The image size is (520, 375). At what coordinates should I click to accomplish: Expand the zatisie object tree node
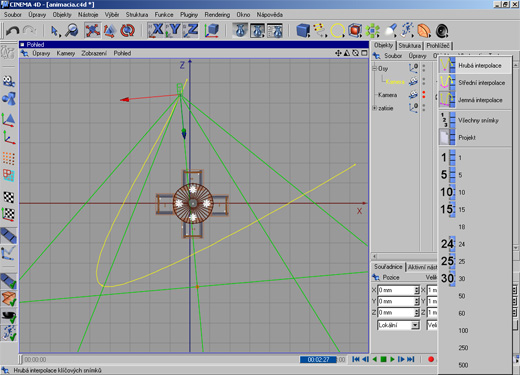click(374, 108)
